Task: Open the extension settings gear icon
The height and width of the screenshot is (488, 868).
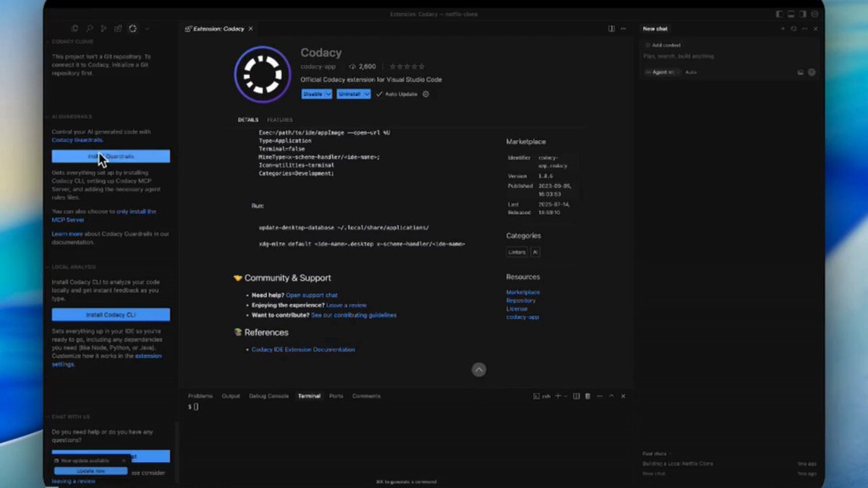Action: [x=426, y=94]
